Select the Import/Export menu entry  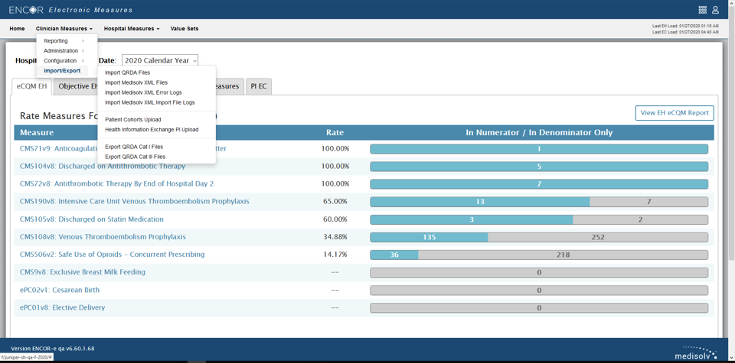62,71
